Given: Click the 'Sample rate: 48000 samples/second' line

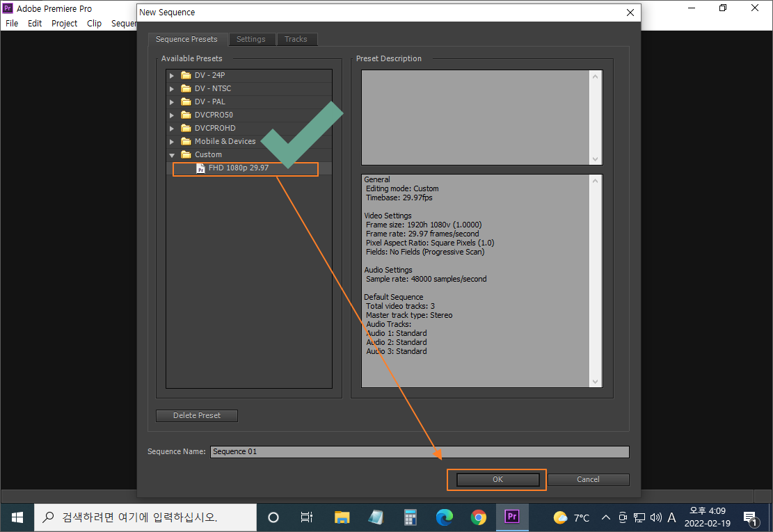Looking at the screenshot, I should tap(426, 279).
